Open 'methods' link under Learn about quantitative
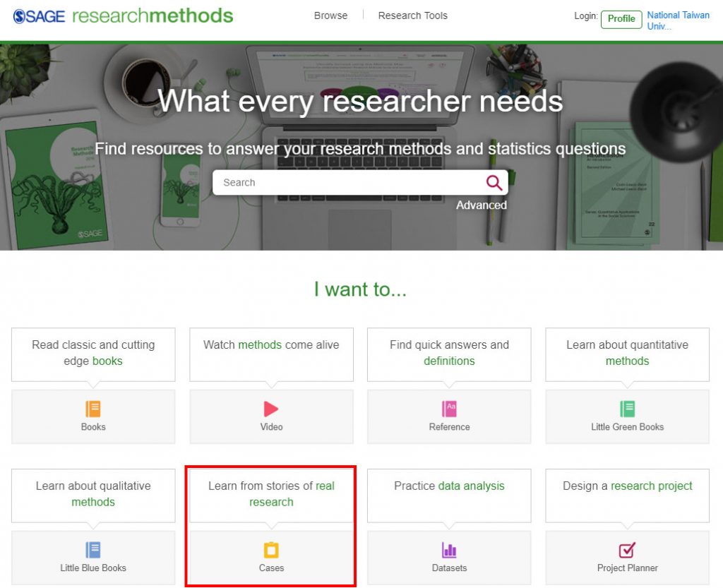Image resolution: width=723 pixels, height=588 pixels. [627, 361]
